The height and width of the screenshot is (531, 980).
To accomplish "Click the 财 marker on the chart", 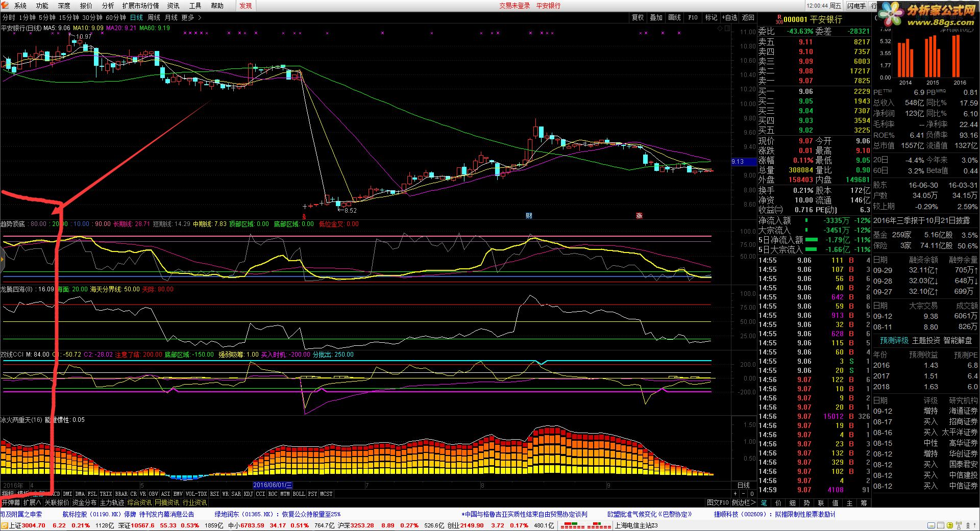I will click(529, 216).
